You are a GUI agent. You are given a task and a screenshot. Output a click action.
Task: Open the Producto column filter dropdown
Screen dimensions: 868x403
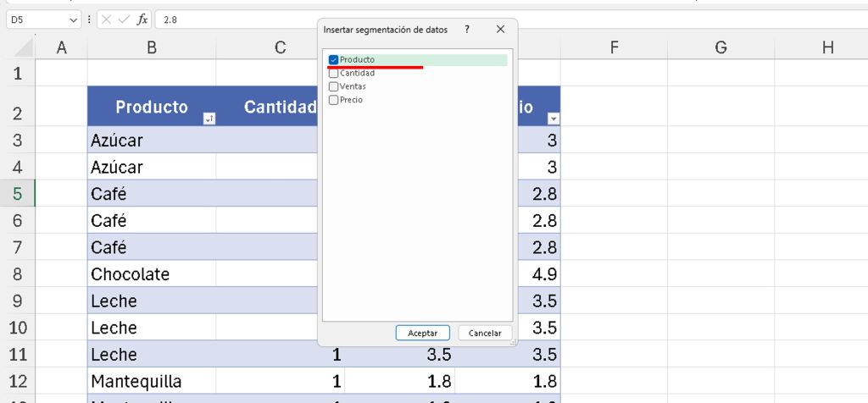coord(209,119)
